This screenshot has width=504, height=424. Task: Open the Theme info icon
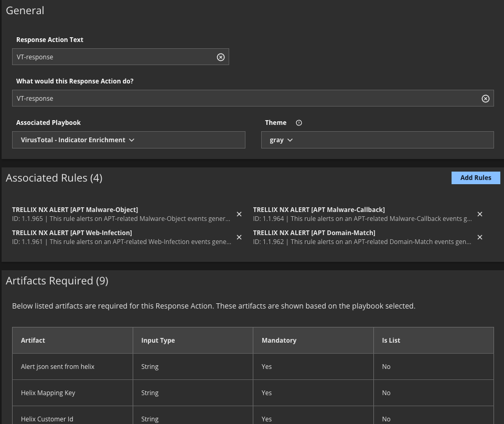tap(299, 123)
